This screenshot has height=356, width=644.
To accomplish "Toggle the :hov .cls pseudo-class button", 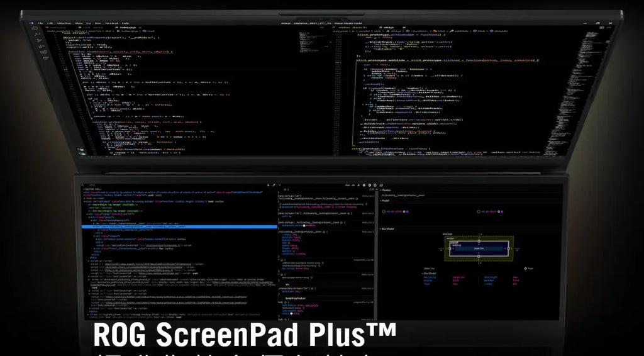I will (x=350, y=185).
